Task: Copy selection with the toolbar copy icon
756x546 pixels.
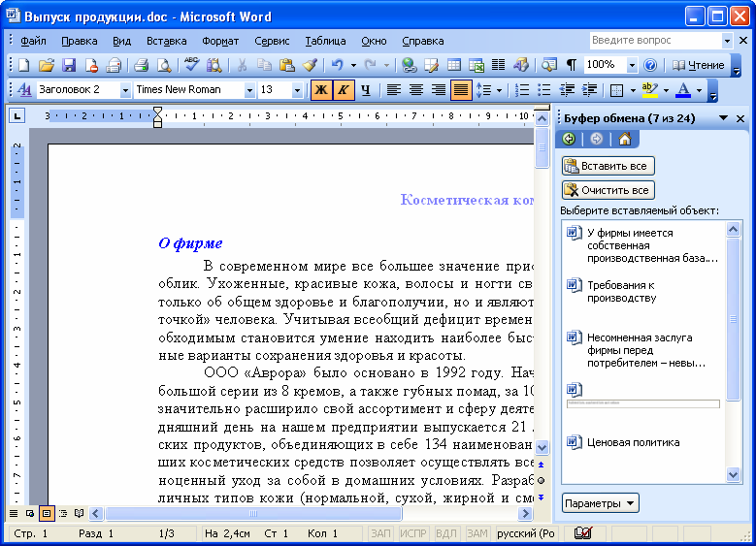Action: click(264, 65)
